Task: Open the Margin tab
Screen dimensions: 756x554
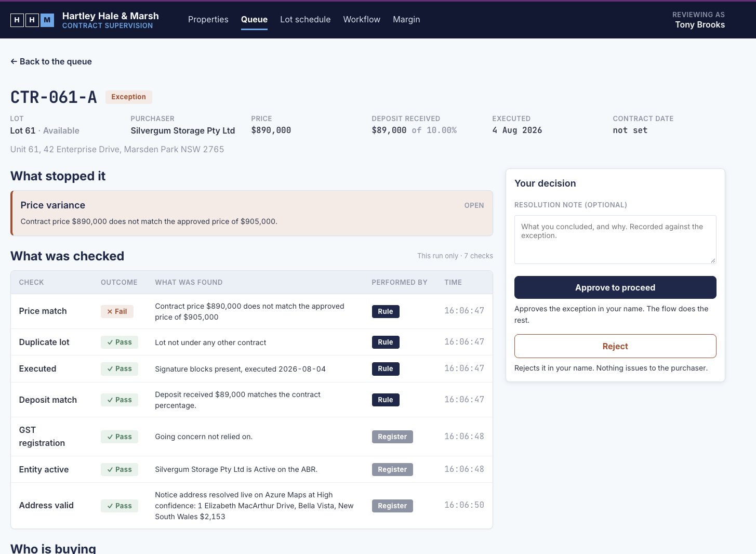Action: coord(406,19)
